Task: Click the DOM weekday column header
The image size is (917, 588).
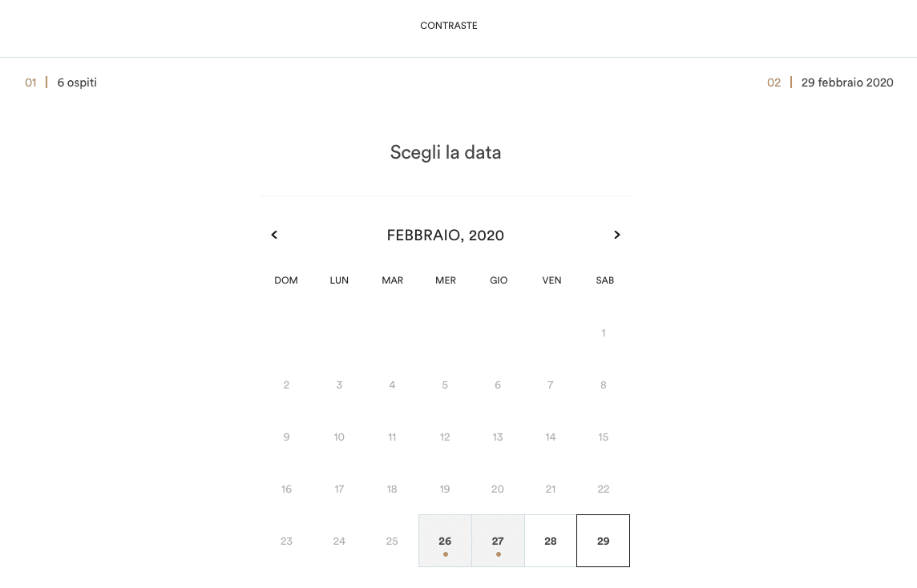Action: point(286,280)
